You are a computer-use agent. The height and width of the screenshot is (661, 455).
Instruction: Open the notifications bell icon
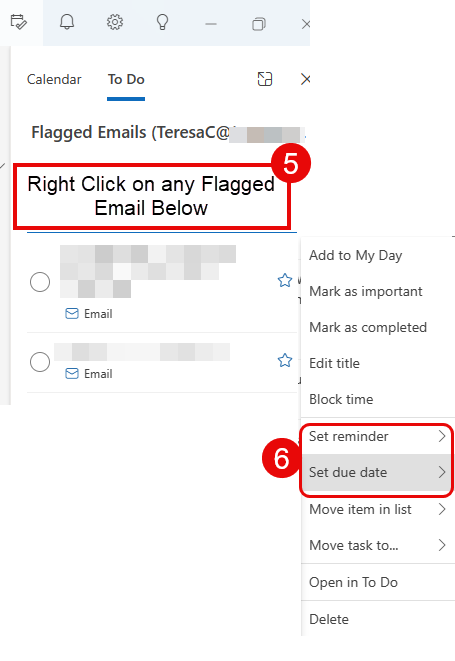pos(67,22)
